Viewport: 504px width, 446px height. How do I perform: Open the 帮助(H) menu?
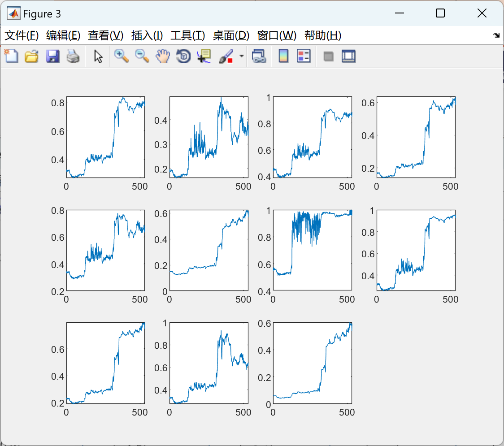coord(323,35)
